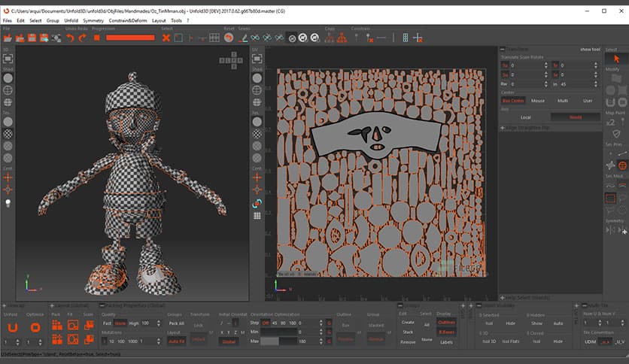The width and height of the screenshot is (629, 364).
Task: Click the grid select icon in toolbar
Action: (x=214, y=38)
